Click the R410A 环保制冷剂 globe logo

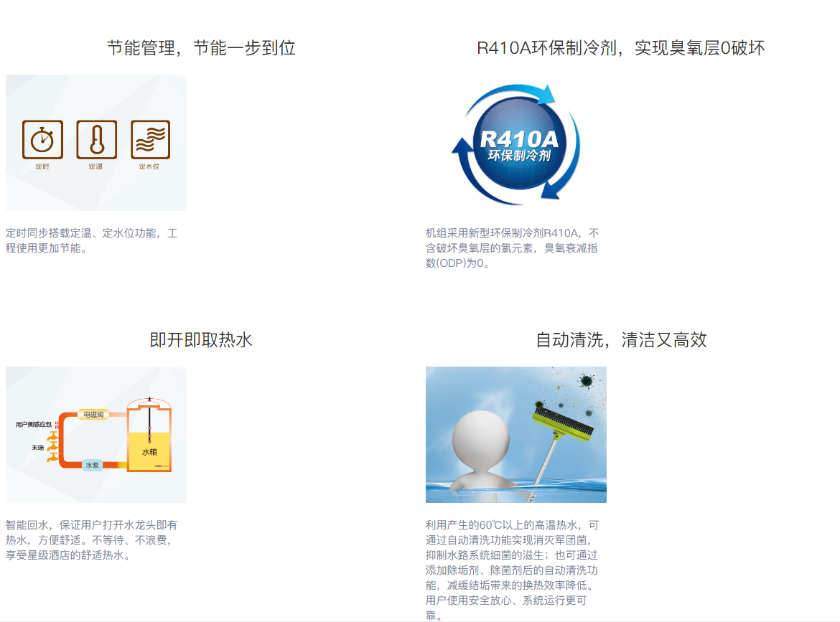click(516, 144)
